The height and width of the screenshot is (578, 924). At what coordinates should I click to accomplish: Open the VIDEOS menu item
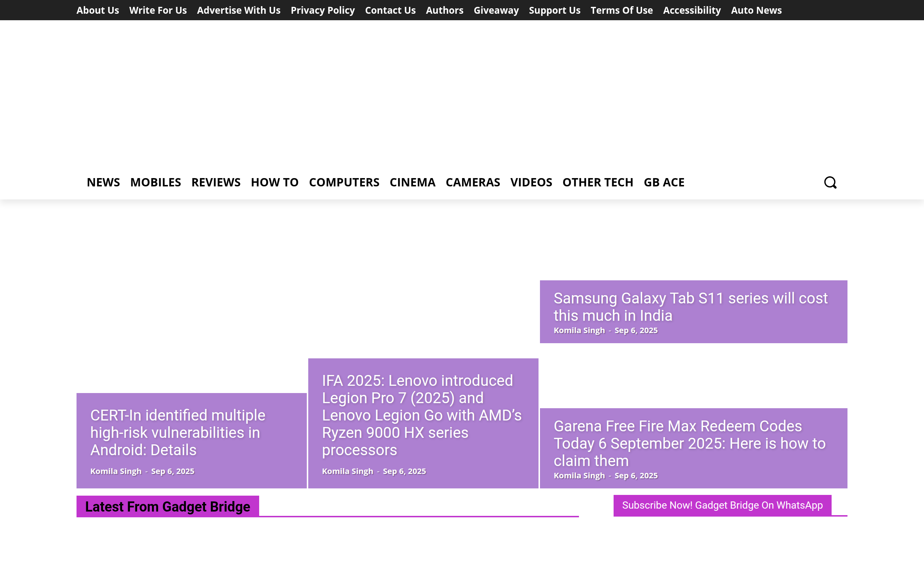coord(531,182)
